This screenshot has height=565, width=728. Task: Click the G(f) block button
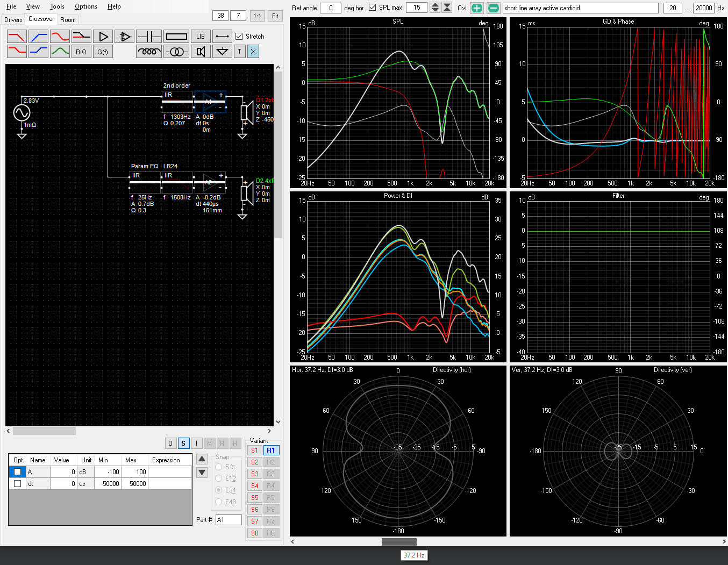coord(103,52)
